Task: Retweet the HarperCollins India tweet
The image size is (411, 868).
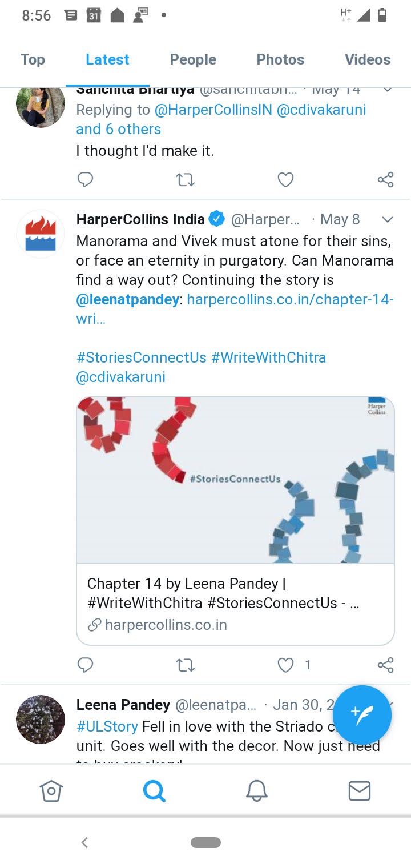Action: coord(185,665)
